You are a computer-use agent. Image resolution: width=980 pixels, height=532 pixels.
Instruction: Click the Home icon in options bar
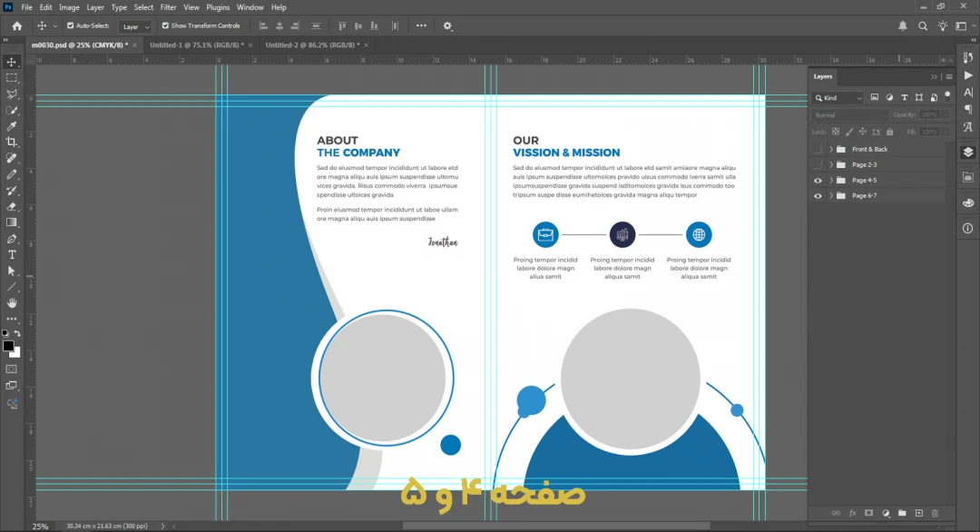[16, 26]
